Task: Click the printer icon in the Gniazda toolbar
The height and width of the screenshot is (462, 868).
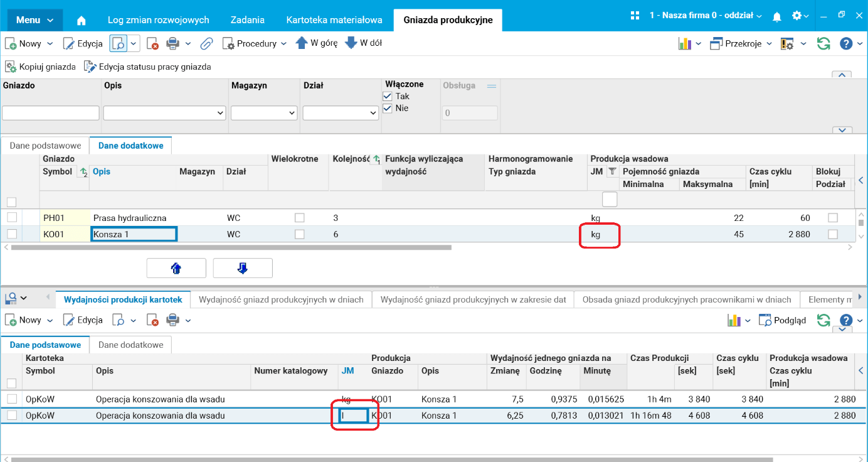Action: [172, 43]
